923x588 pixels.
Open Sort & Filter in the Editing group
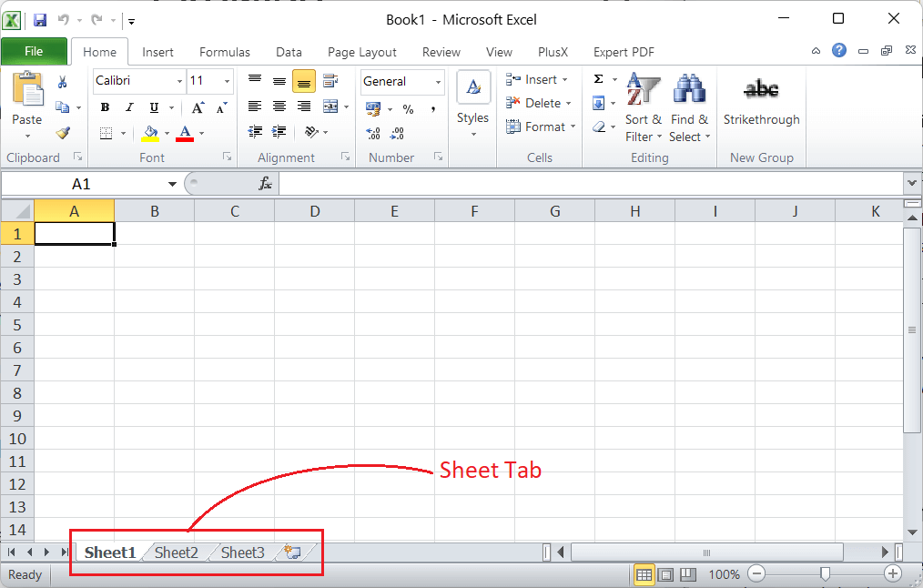click(644, 109)
